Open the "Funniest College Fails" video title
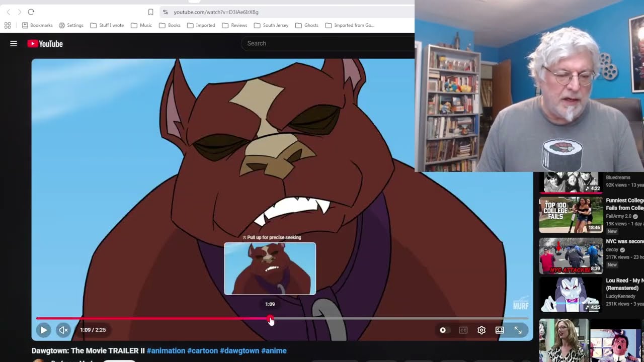 625,204
